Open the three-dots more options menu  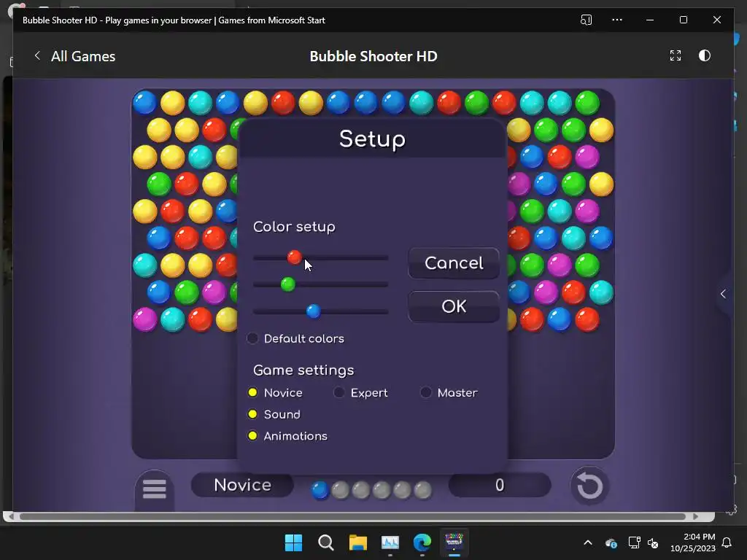pos(617,20)
